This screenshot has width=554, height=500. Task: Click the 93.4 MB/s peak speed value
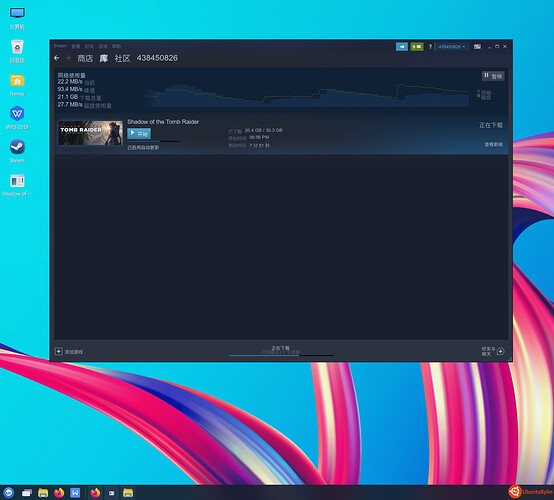[x=70, y=89]
